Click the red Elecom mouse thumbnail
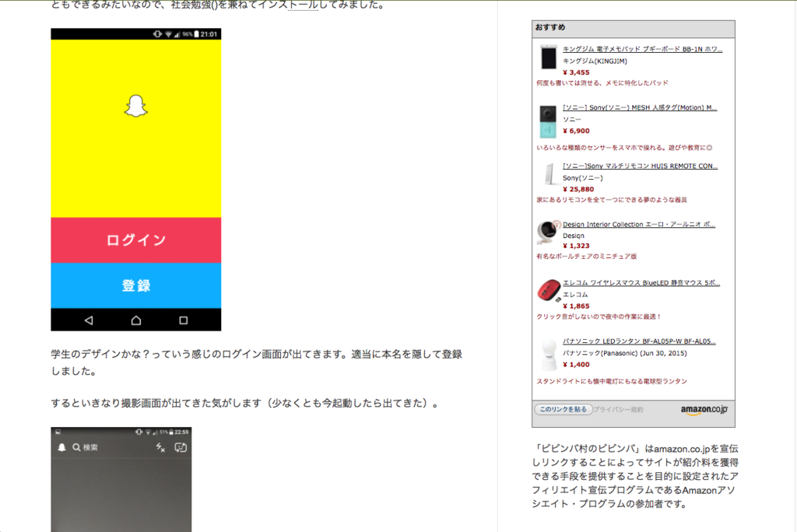The width and height of the screenshot is (797, 532). tap(549, 289)
